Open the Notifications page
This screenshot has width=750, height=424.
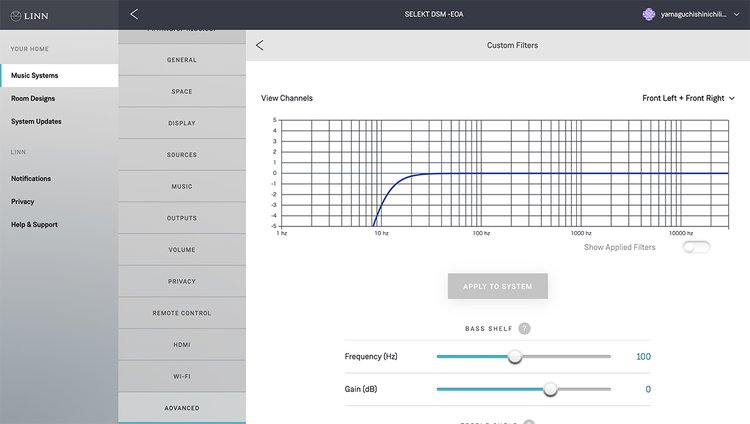[x=31, y=178]
